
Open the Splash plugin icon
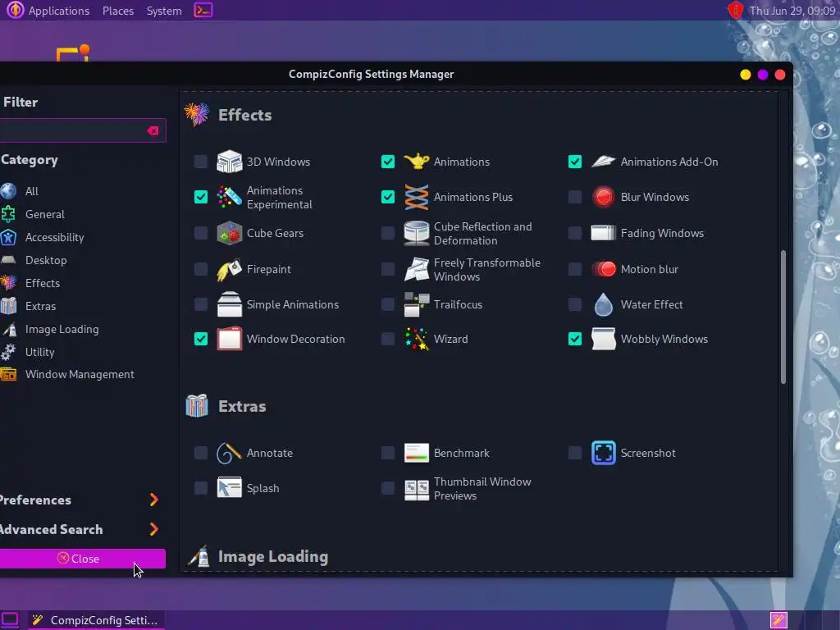pos(230,488)
